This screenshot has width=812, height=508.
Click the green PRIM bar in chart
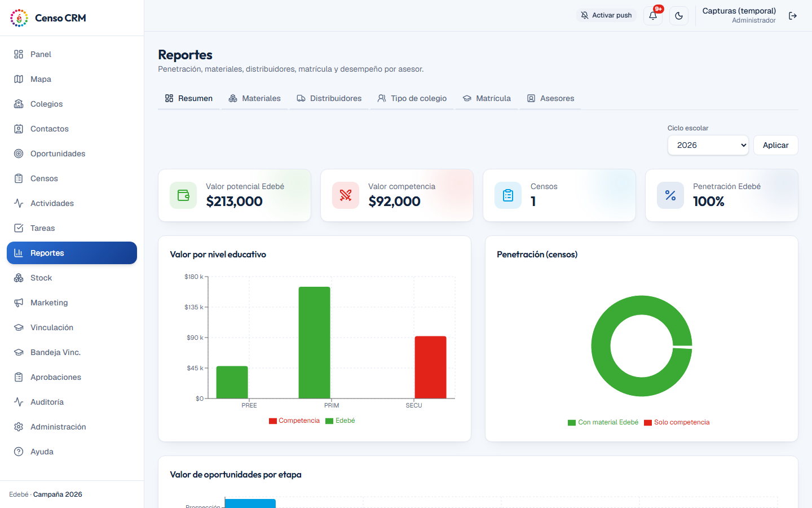click(315, 343)
